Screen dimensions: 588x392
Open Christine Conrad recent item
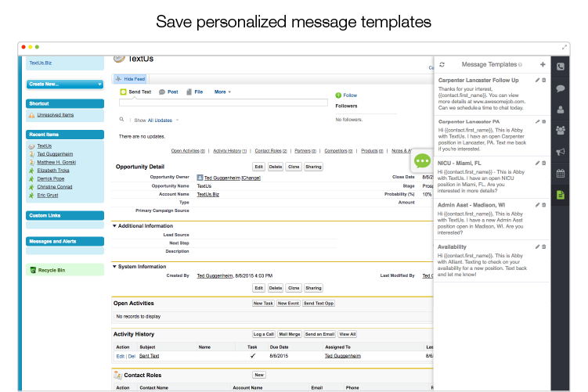54,187
